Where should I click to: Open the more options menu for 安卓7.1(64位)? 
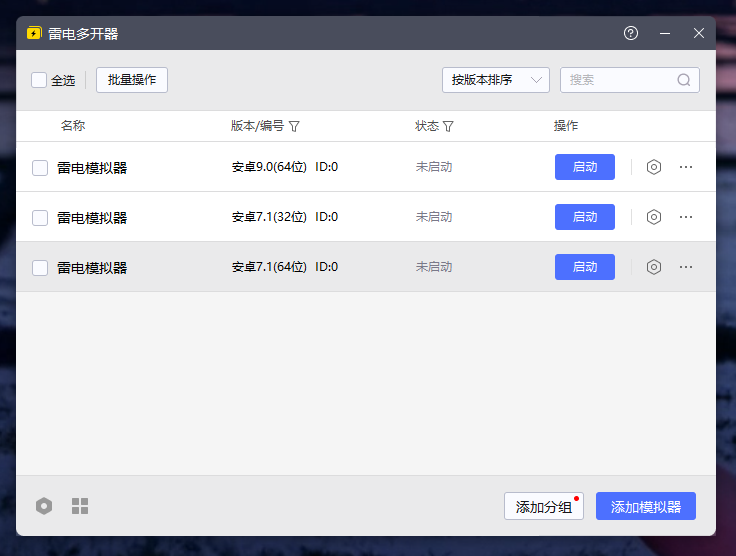tap(686, 267)
